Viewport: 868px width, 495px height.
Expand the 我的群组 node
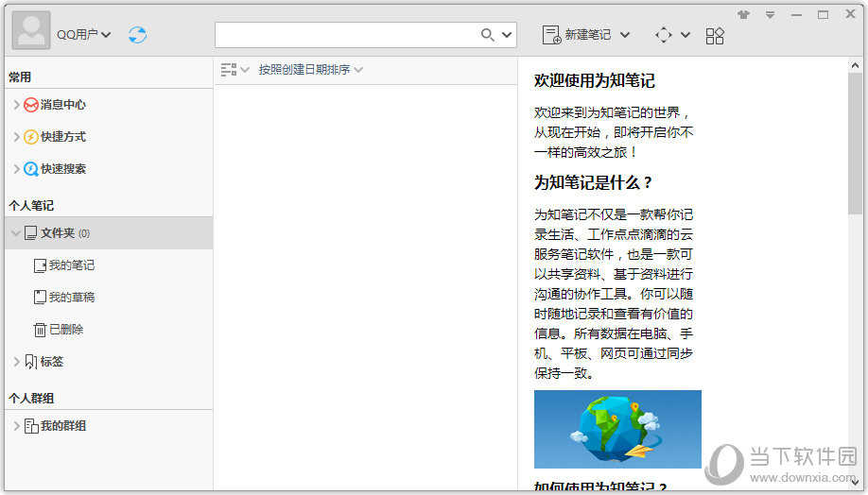pyautogui.click(x=16, y=426)
